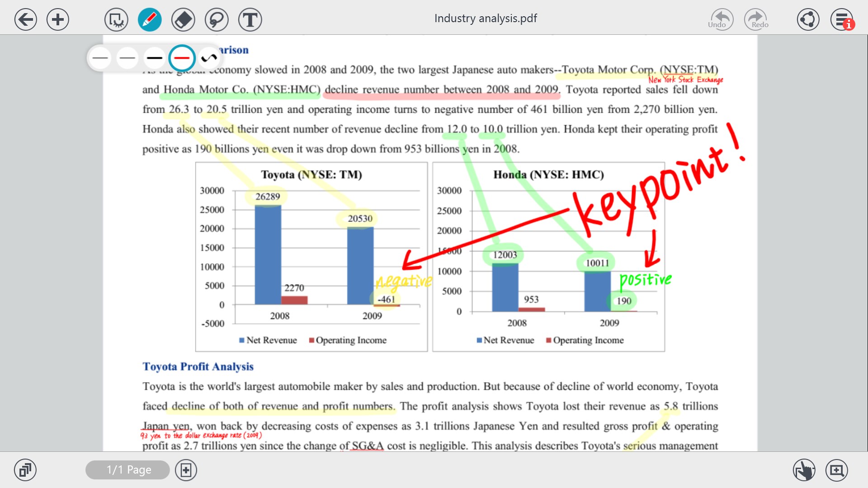Click the 953 value in Honda chart
The image size is (868, 488).
coord(531,299)
